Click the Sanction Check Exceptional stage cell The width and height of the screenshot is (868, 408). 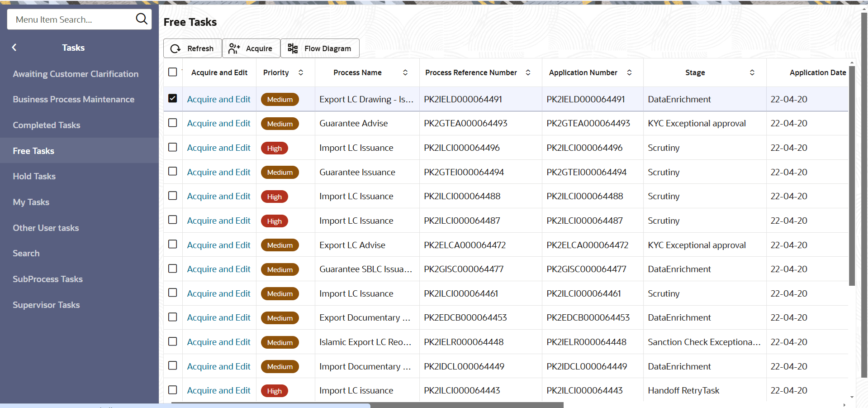point(704,342)
